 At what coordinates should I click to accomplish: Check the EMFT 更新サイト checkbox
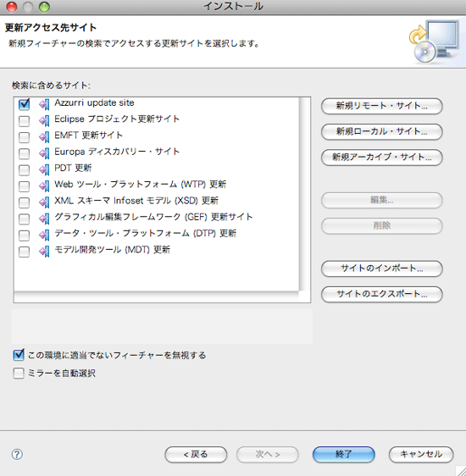[24, 137]
